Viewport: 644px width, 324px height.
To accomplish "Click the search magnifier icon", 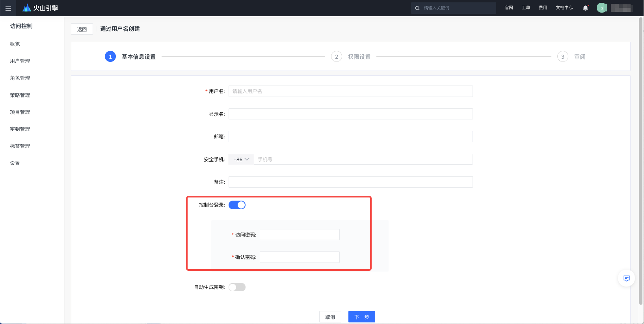I will (417, 8).
